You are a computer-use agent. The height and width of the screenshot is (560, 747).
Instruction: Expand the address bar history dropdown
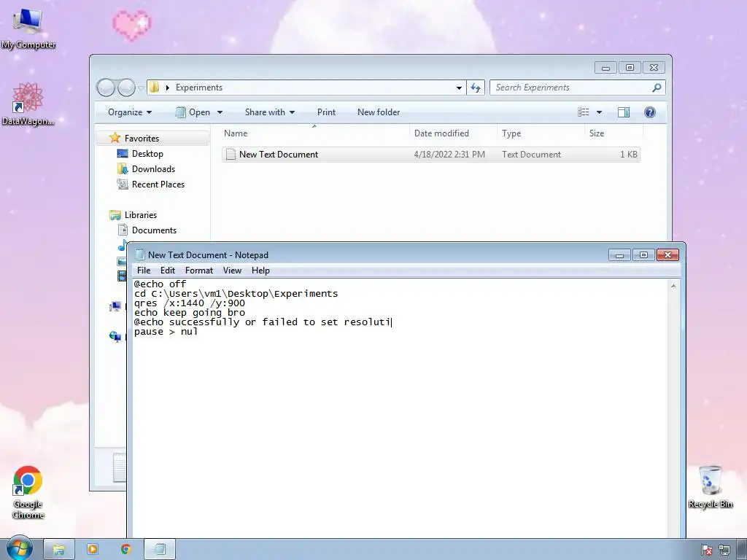coord(459,87)
